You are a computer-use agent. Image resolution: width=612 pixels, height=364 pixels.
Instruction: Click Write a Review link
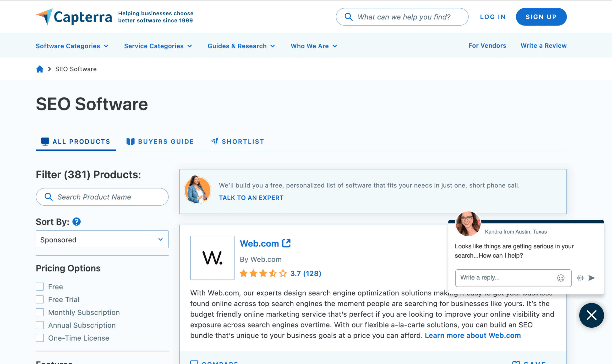pyautogui.click(x=544, y=46)
